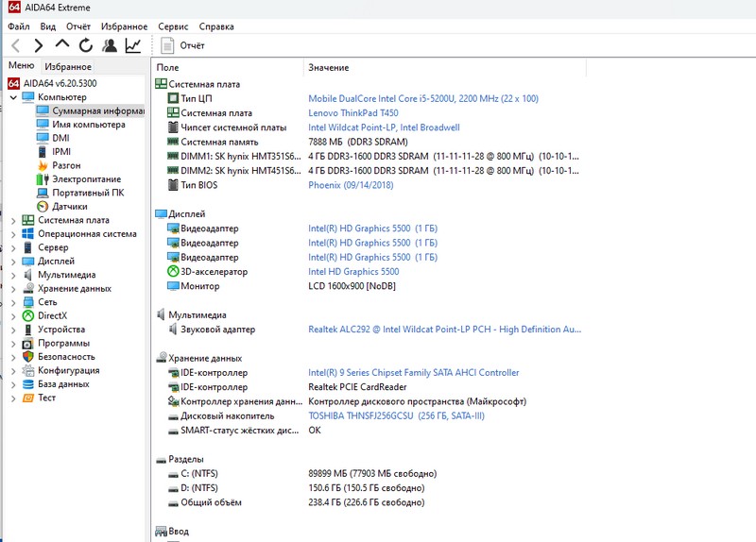Click the Отчёт report toolbar button
756x542 pixels.
coord(183,45)
